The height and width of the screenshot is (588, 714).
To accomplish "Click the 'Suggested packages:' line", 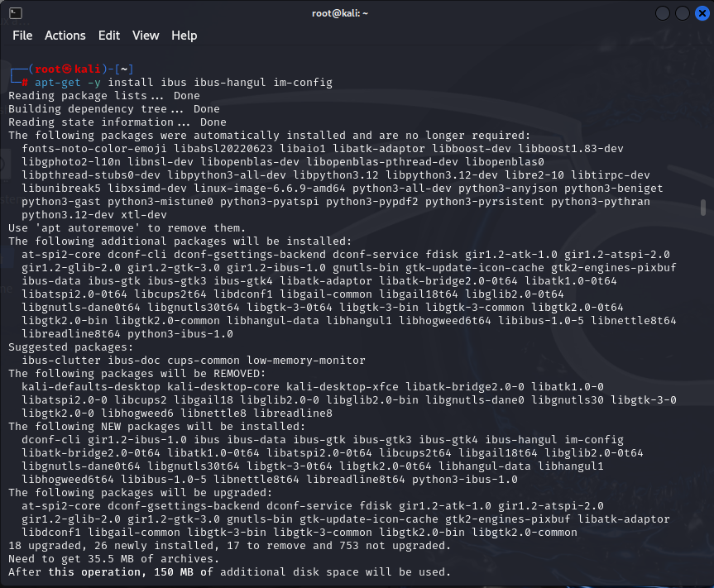I will (70, 347).
